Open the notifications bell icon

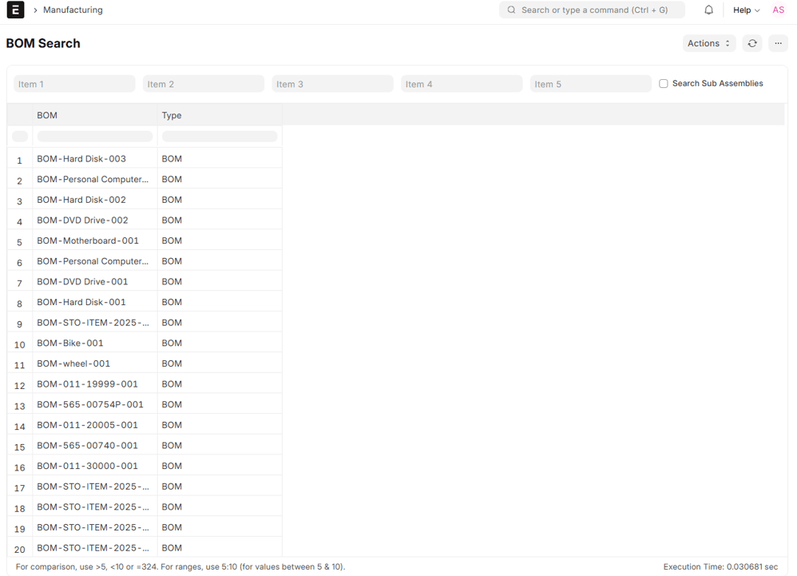click(x=709, y=10)
